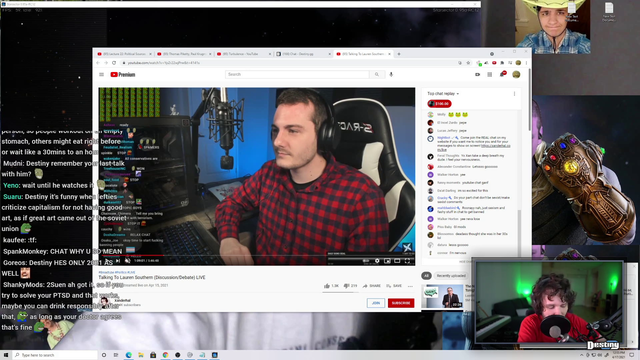Open live chat replay options menu
The image size is (640, 360).
point(514,94)
